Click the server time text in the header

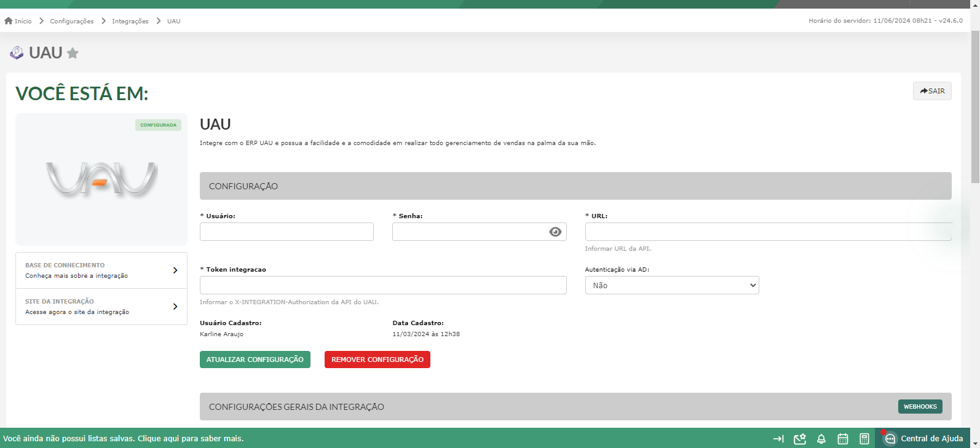pyautogui.click(x=886, y=21)
